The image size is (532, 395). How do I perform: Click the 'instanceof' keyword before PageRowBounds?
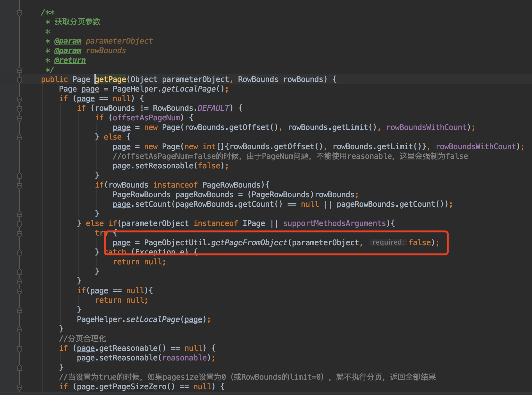(175, 185)
